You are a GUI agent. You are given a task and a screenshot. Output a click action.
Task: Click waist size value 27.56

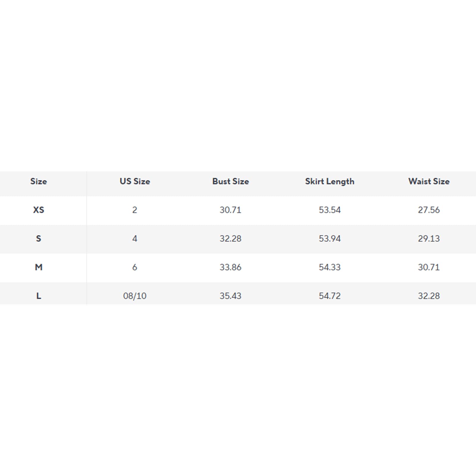click(x=429, y=210)
